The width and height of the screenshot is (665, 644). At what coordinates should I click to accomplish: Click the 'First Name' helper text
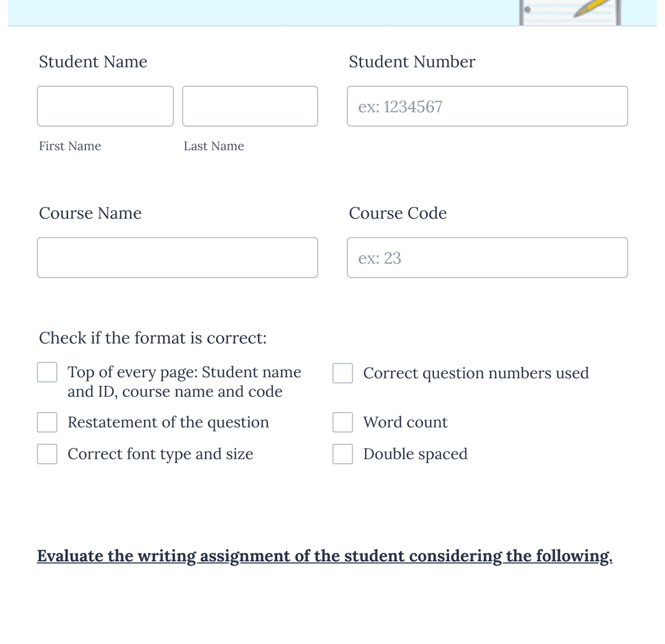(x=70, y=146)
